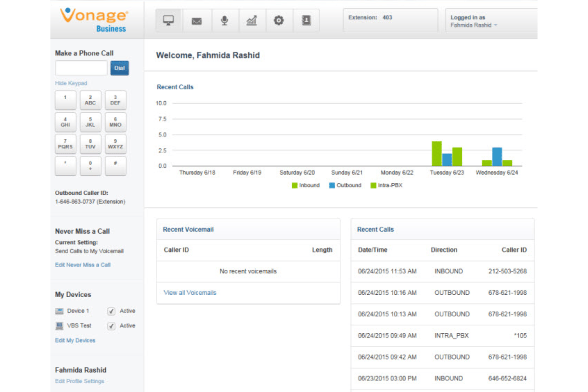The width and height of the screenshot is (588, 392).
Task: Open Edit Never Miss a Call link
Action: click(83, 265)
